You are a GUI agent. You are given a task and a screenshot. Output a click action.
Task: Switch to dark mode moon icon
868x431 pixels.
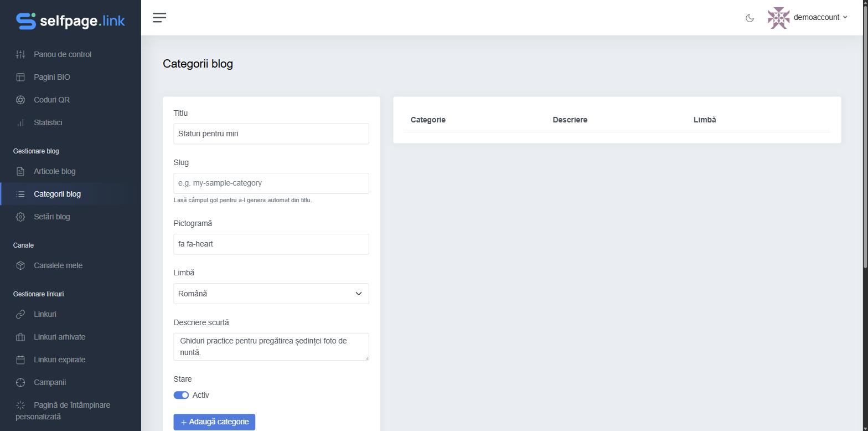(x=750, y=18)
